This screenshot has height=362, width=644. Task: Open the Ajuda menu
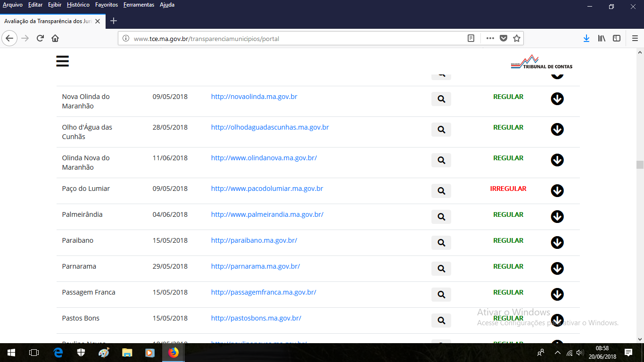coord(167,5)
